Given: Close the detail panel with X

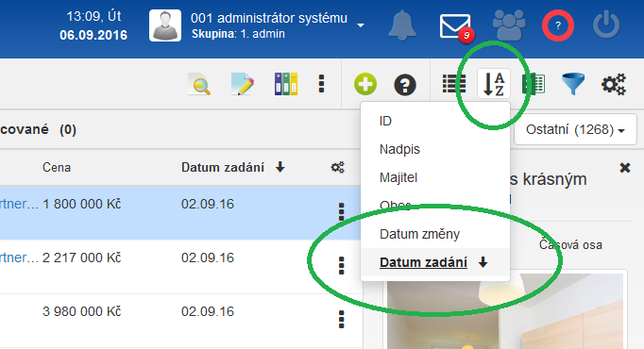Looking at the screenshot, I should click(x=625, y=167).
